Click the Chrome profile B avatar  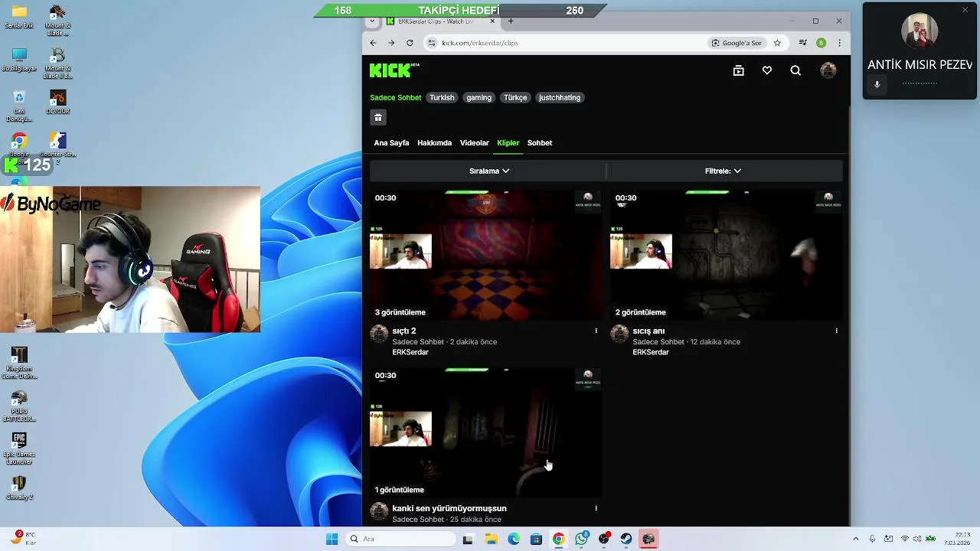coord(821,43)
